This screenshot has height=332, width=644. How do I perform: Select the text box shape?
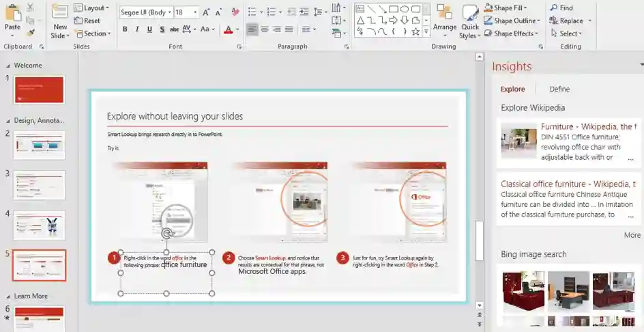360,9
